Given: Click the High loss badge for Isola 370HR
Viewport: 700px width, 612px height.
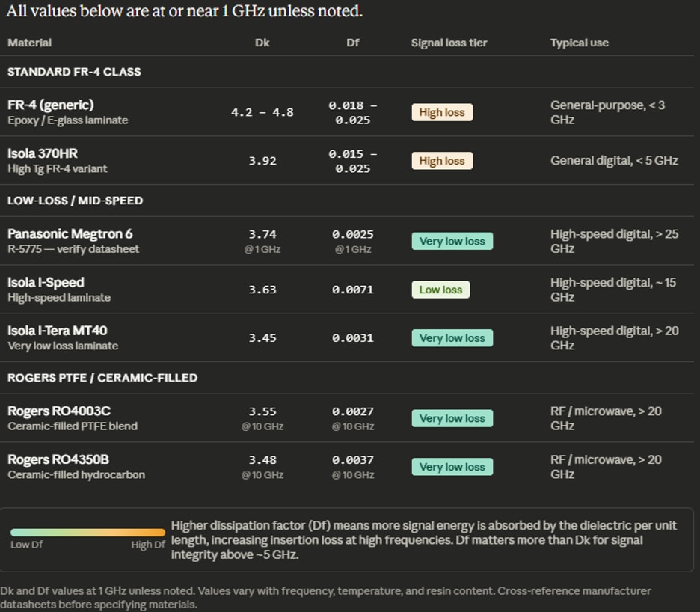Looking at the screenshot, I should pos(442,161).
